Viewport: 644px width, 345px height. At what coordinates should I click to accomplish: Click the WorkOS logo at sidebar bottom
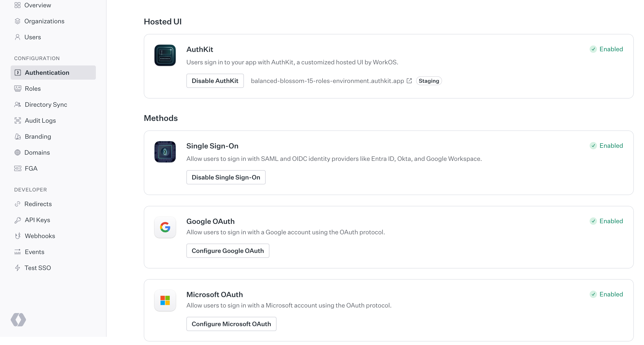pos(18,319)
